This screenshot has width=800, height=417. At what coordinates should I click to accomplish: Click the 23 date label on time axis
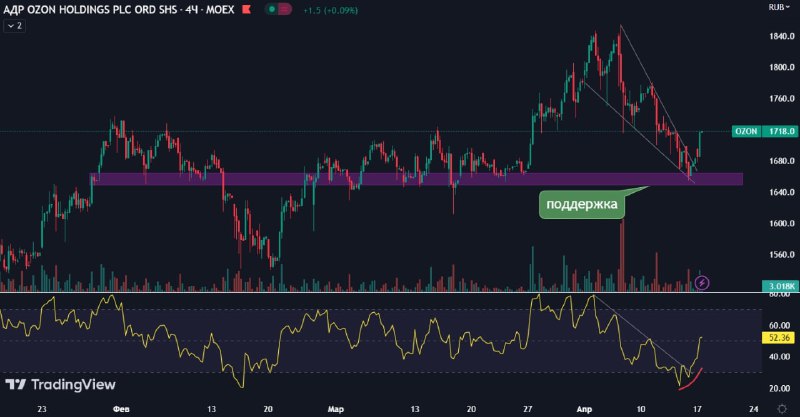[x=42, y=409]
